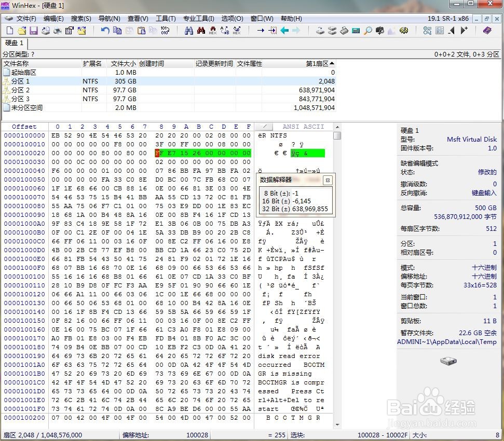The width and height of the screenshot is (504, 441).
Task: Click the go to sector arrow icon
Action: pyautogui.click(x=273, y=31)
